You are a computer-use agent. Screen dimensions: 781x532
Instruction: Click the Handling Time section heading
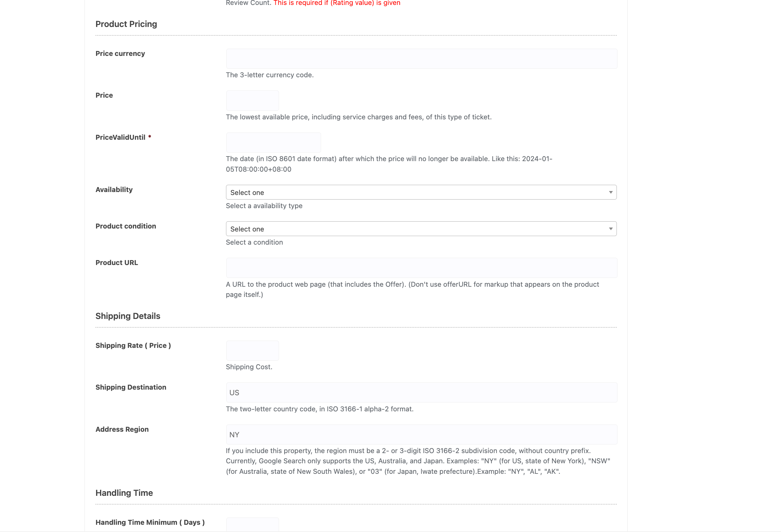tap(124, 493)
